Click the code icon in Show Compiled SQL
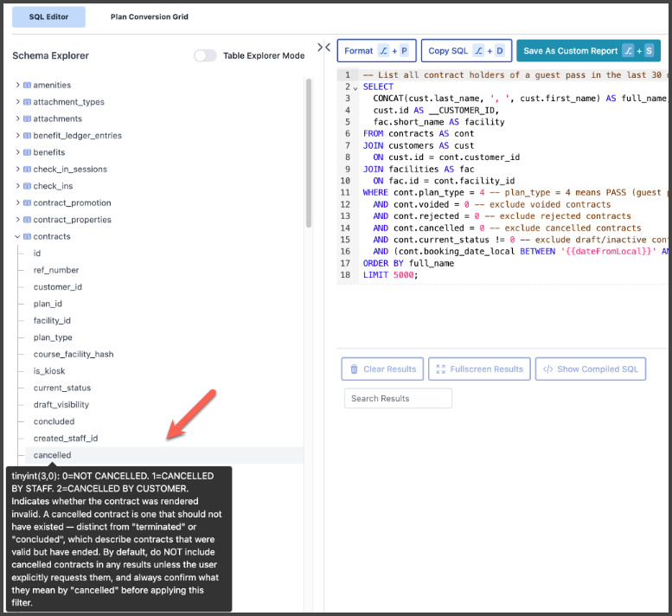Viewport: 672px width, 616px height. click(547, 369)
